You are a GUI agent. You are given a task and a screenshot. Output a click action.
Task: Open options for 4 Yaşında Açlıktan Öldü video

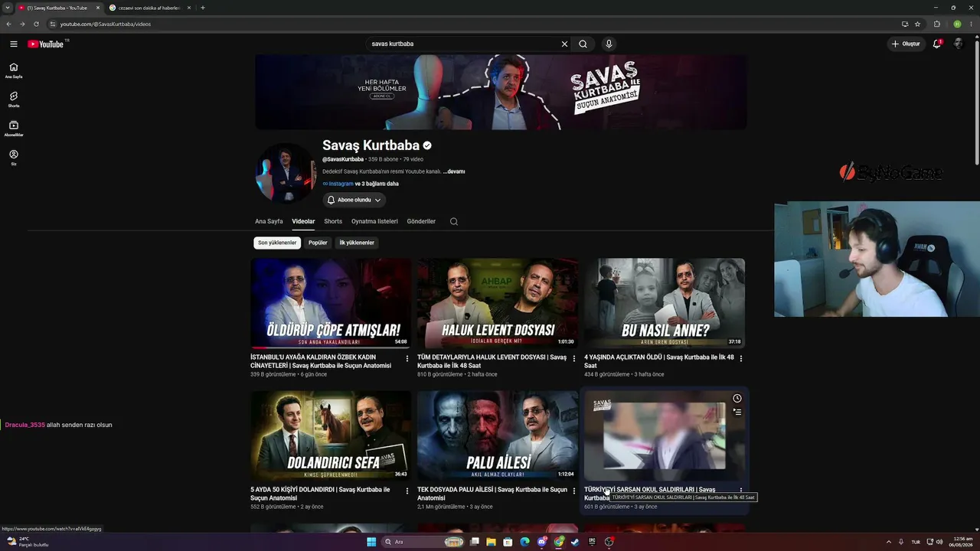coord(741,358)
